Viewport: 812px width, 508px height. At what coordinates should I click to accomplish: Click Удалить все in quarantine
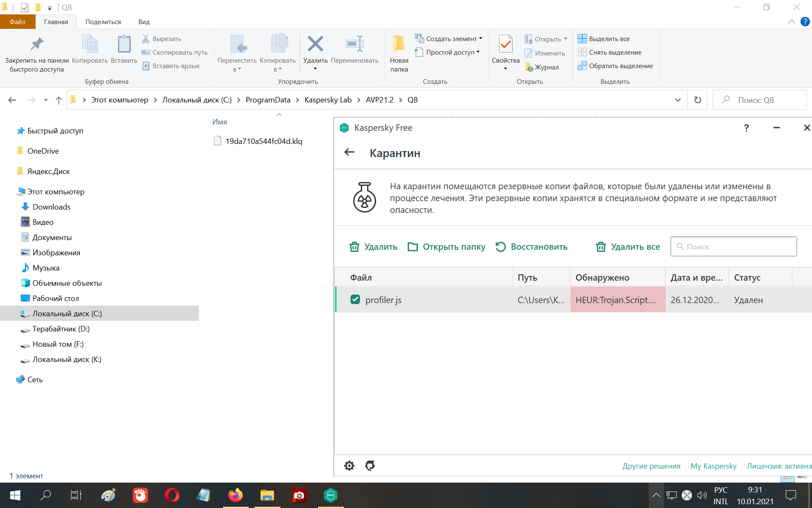(628, 247)
